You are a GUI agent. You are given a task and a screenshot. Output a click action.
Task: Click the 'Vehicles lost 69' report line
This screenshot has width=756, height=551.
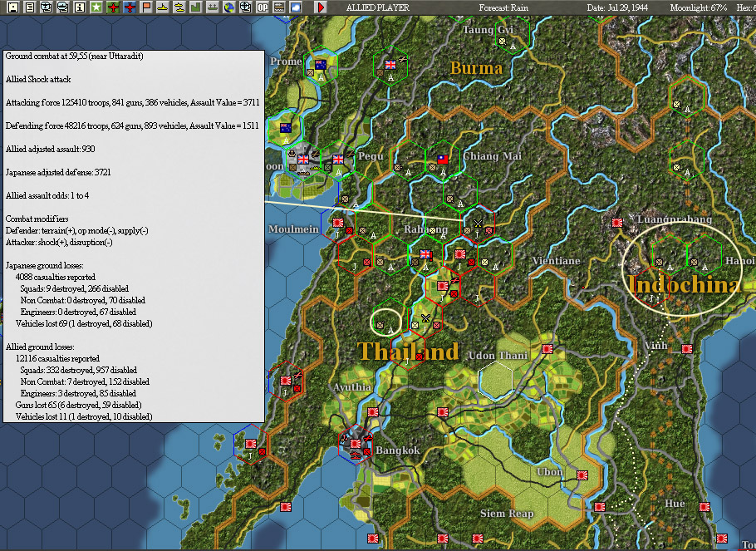coord(84,323)
